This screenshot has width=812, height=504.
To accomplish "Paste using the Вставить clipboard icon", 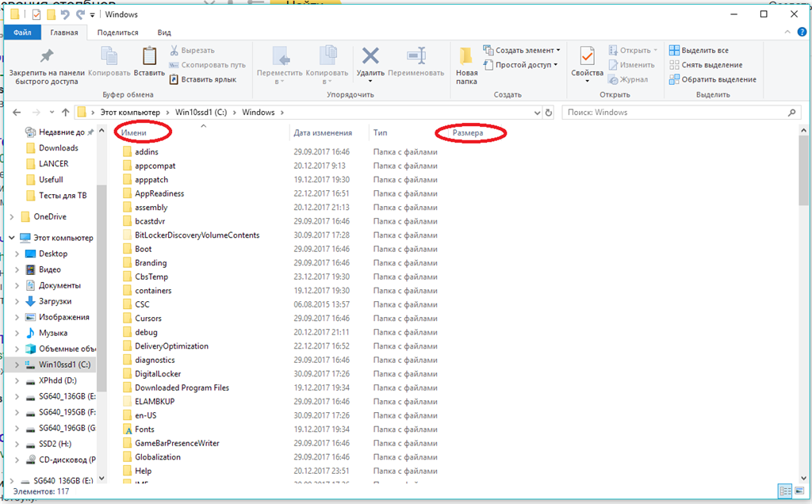I will point(149,56).
